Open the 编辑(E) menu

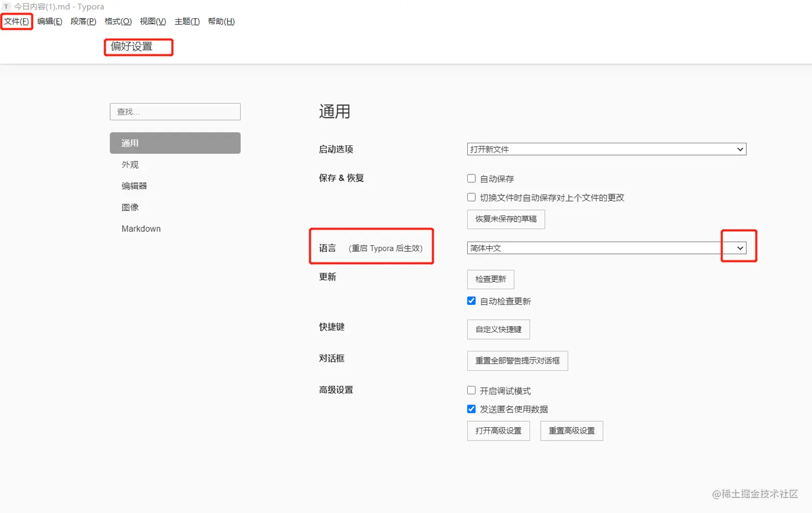coord(50,21)
